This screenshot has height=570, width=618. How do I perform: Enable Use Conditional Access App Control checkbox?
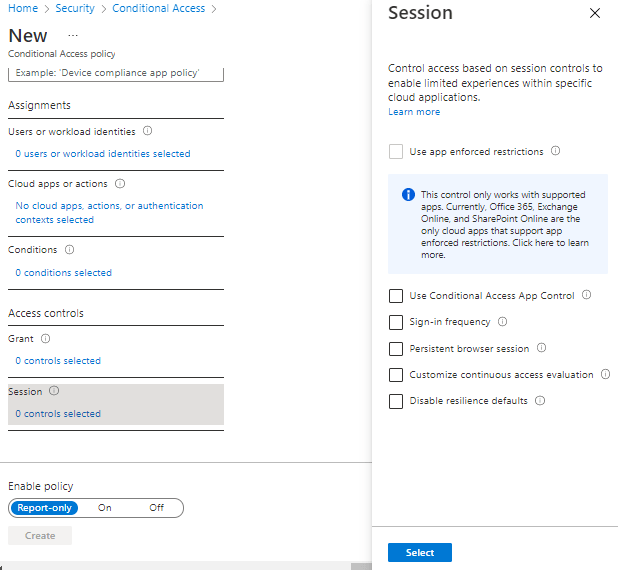click(396, 296)
